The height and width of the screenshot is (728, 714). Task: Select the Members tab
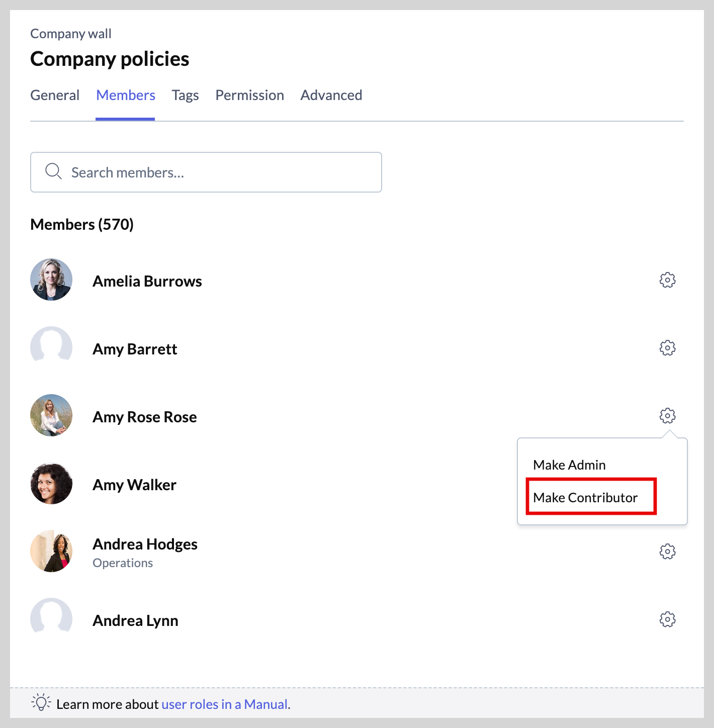pyautogui.click(x=126, y=95)
